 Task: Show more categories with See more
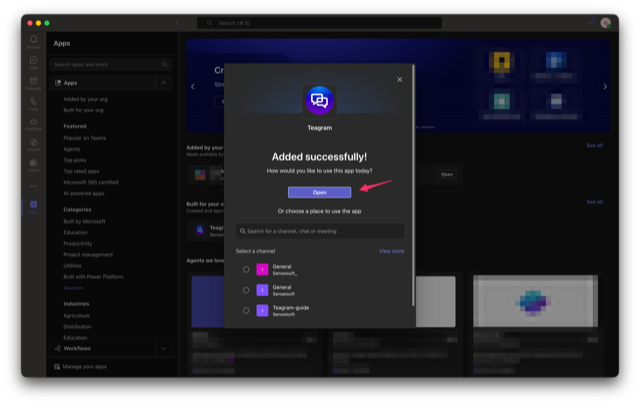(x=73, y=288)
